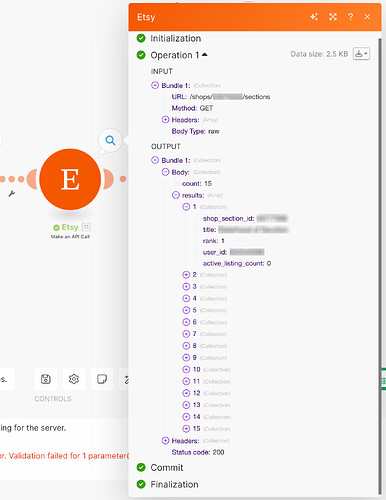The width and height of the screenshot is (386, 500).
Task: Expand result item 8
Action: 186,346
